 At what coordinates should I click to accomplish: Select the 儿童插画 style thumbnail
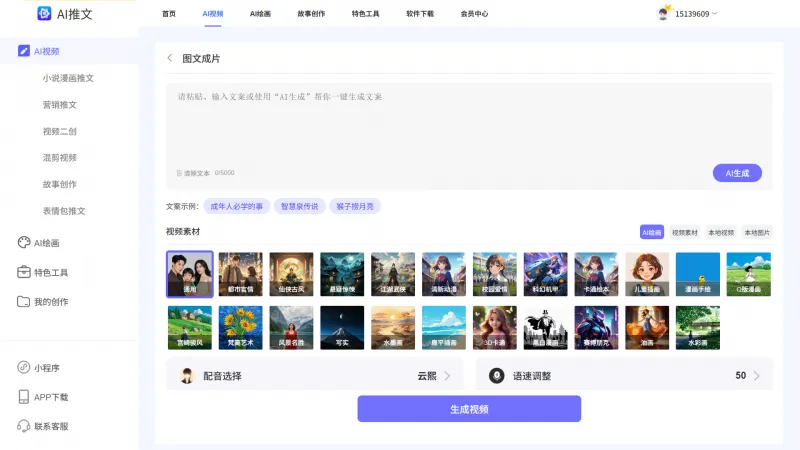[x=647, y=274]
